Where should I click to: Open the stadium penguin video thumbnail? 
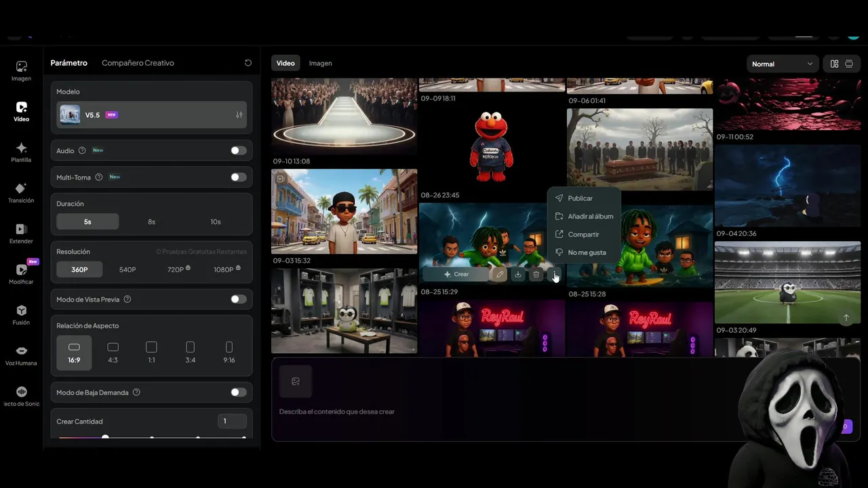coord(787,283)
